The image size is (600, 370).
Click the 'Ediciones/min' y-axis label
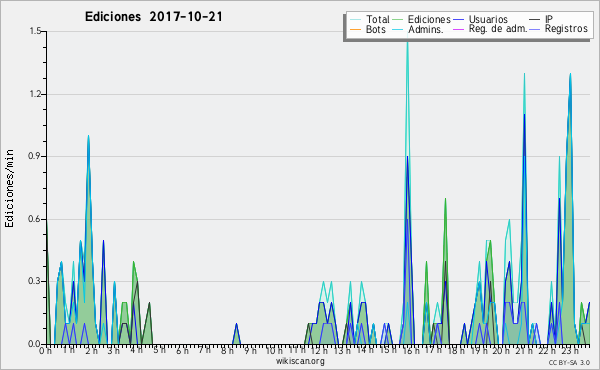[9, 188]
